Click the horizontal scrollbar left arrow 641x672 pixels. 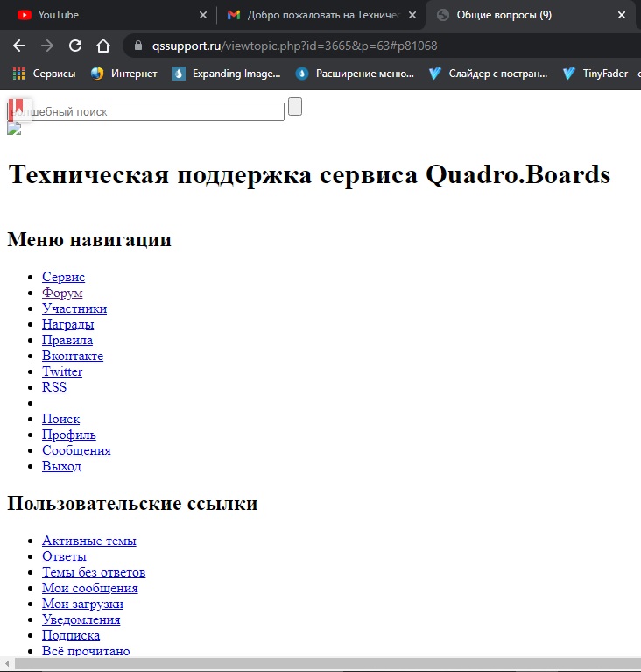coord(7,664)
